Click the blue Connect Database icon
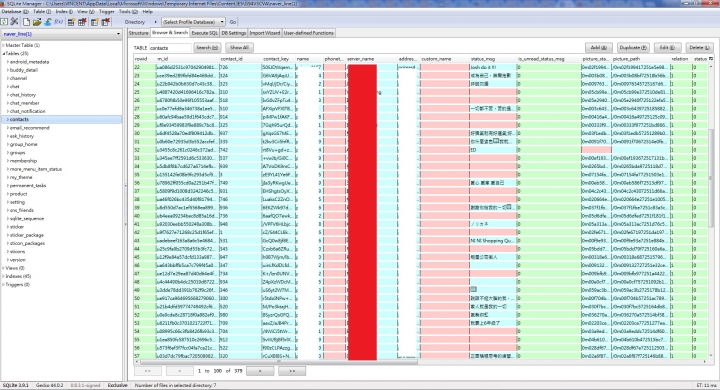720x390 pixels. tap(47, 22)
